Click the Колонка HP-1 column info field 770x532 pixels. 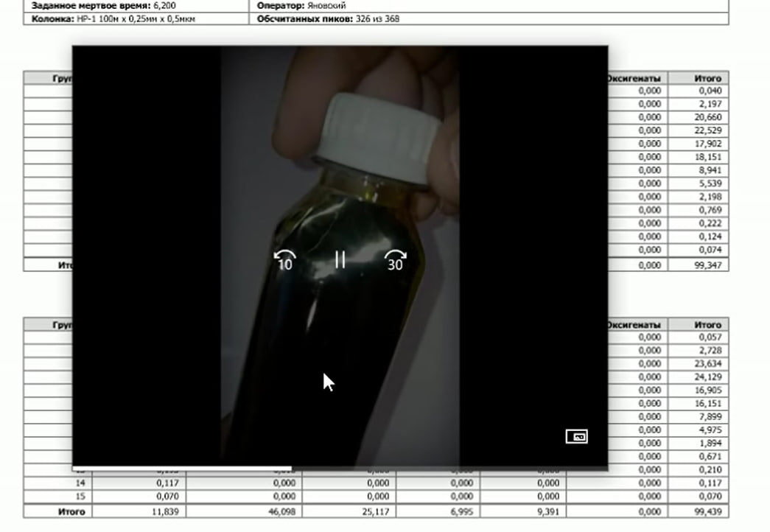136,18
